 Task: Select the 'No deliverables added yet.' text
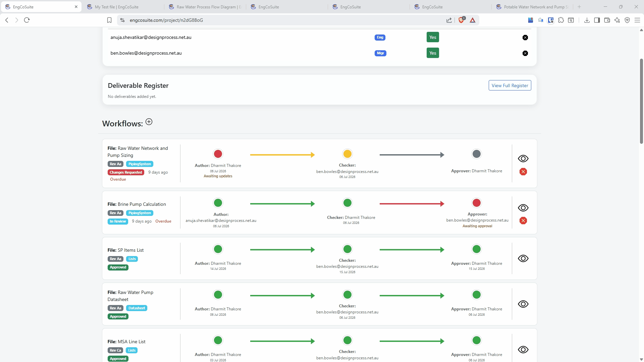click(132, 97)
